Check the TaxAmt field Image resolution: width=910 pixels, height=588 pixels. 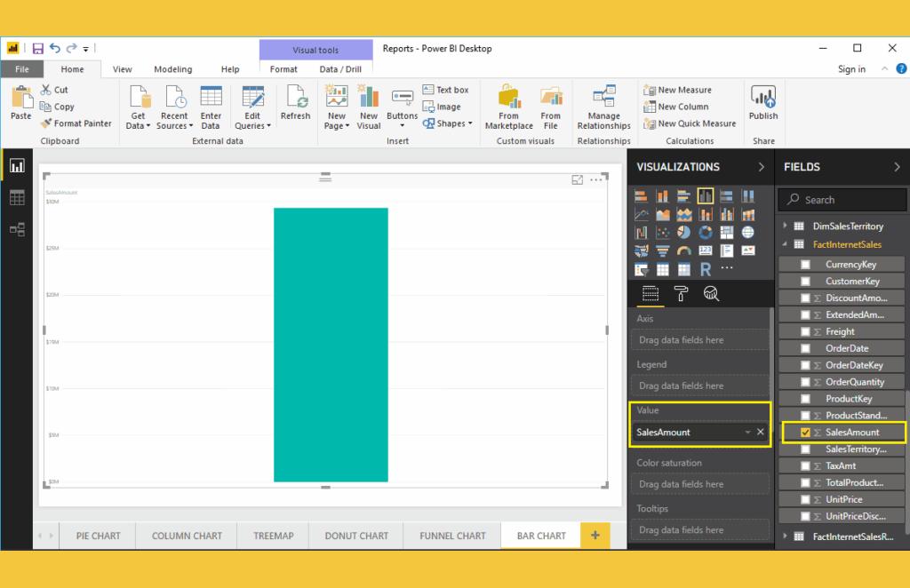click(805, 465)
